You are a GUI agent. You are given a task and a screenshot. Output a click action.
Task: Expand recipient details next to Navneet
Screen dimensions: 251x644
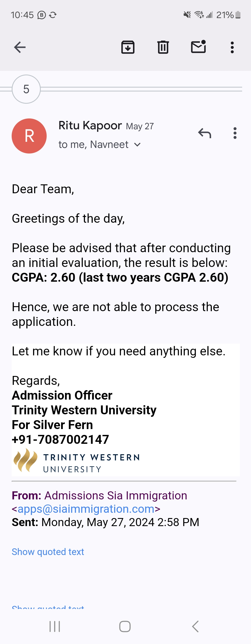pos(137,145)
